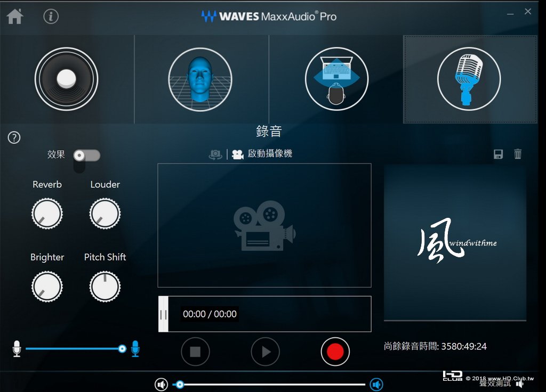Go to the Home screen icon
This screenshot has width=546, height=392.
click(15, 16)
